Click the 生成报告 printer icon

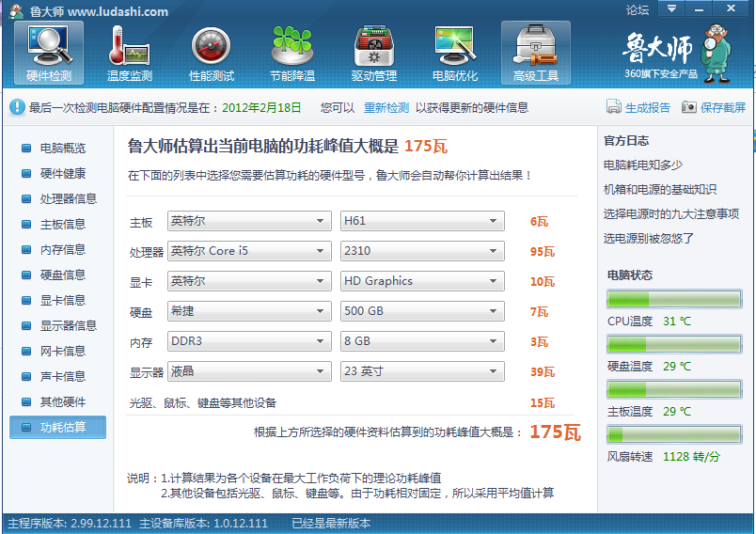click(613, 106)
